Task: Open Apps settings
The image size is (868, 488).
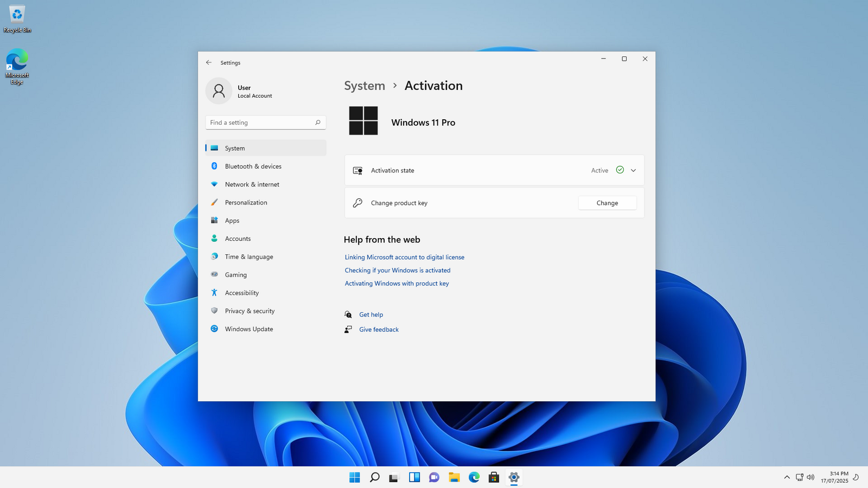Action: pyautogui.click(x=266, y=221)
